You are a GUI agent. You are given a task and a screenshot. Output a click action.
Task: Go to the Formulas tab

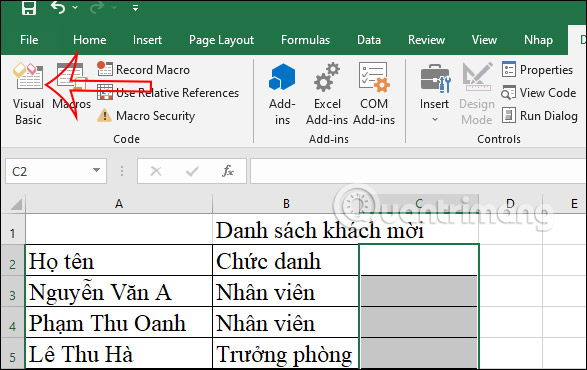(x=305, y=40)
